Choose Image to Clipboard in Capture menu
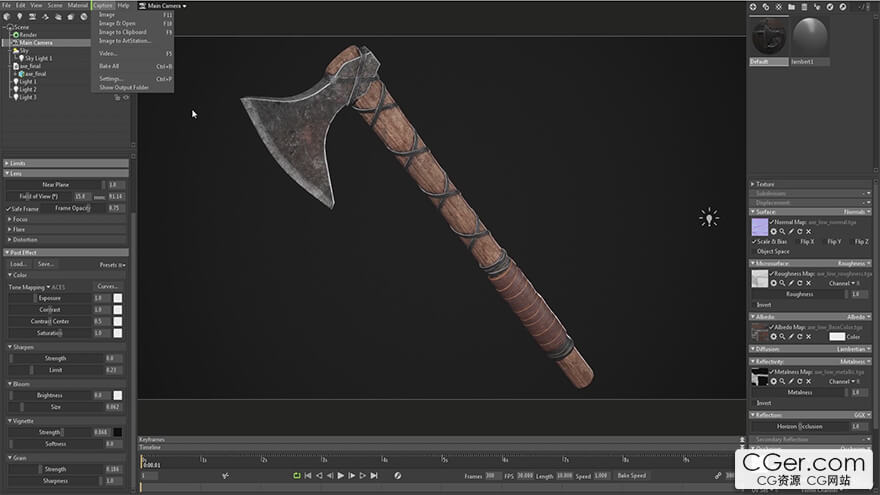This screenshot has height=495, width=880. point(122,32)
